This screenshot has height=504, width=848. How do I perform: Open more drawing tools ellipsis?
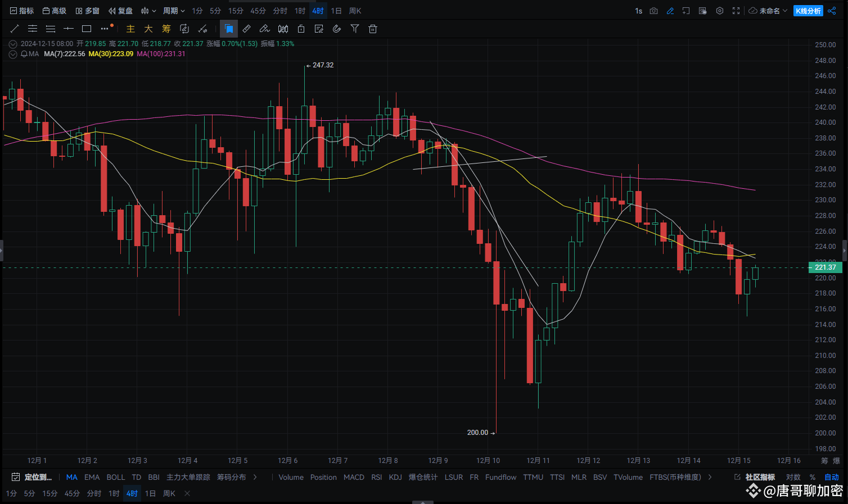[105, 29]
